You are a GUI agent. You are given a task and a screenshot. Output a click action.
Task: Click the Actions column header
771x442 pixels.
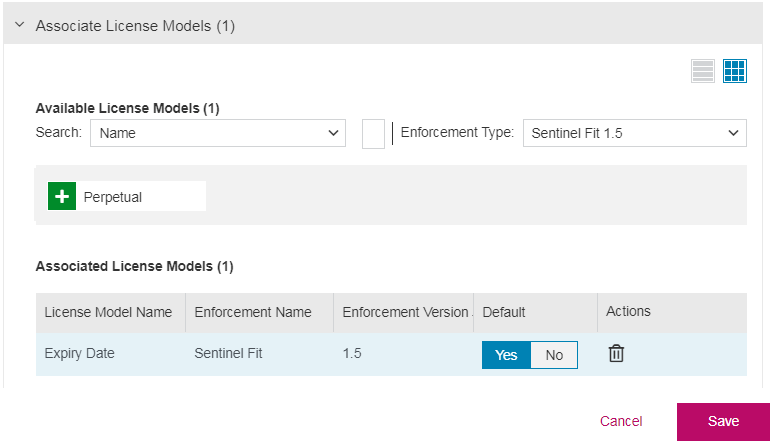[628, 312]
